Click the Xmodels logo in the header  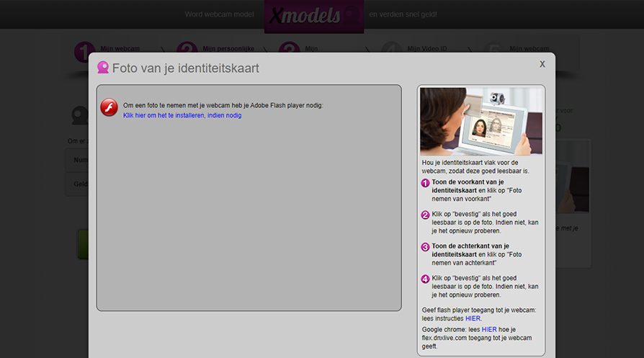(313, 16)
